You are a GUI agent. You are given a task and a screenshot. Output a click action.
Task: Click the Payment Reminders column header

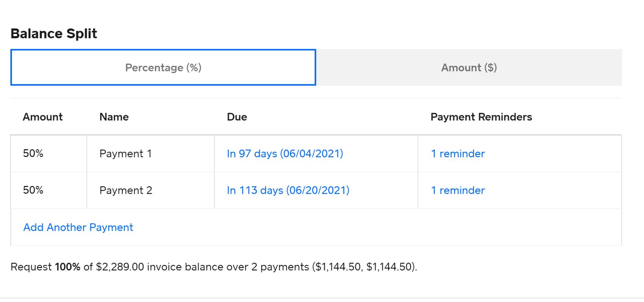481,117
